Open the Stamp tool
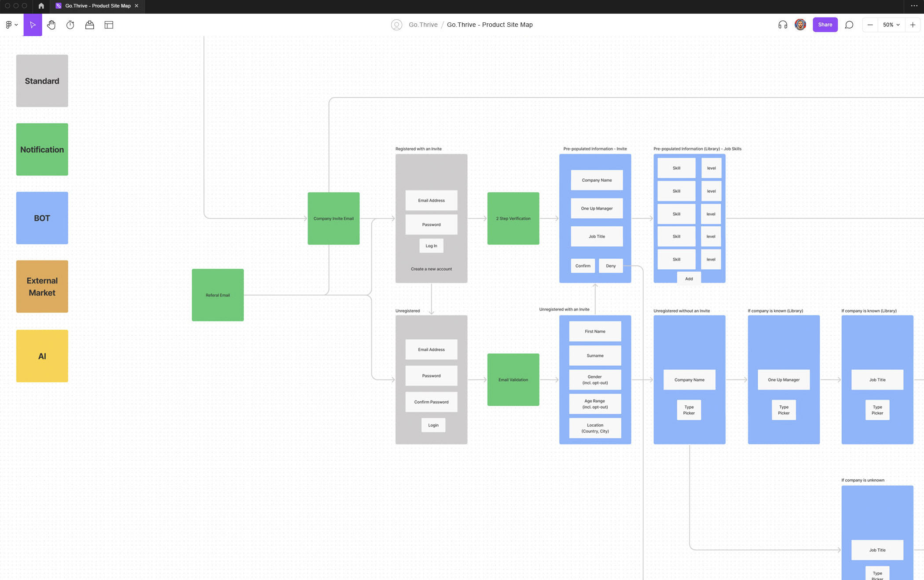This screenshot has height=580, width=924. click(90, 25)
